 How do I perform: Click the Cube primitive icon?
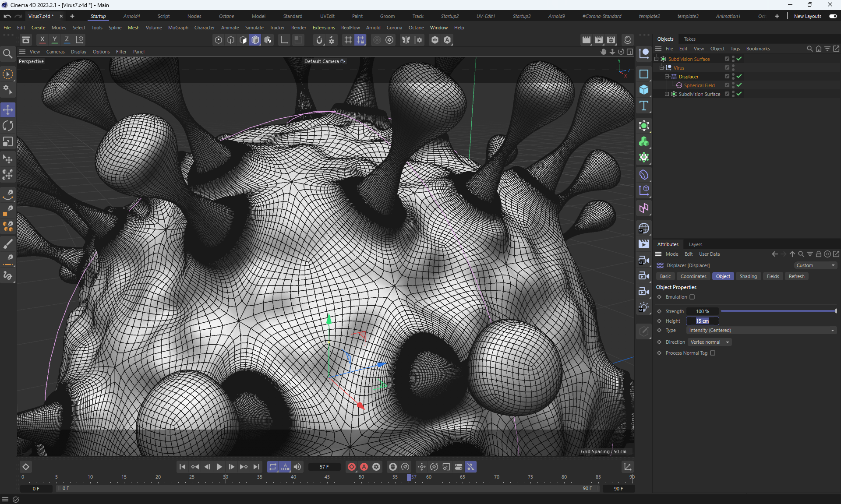(643, 90)
